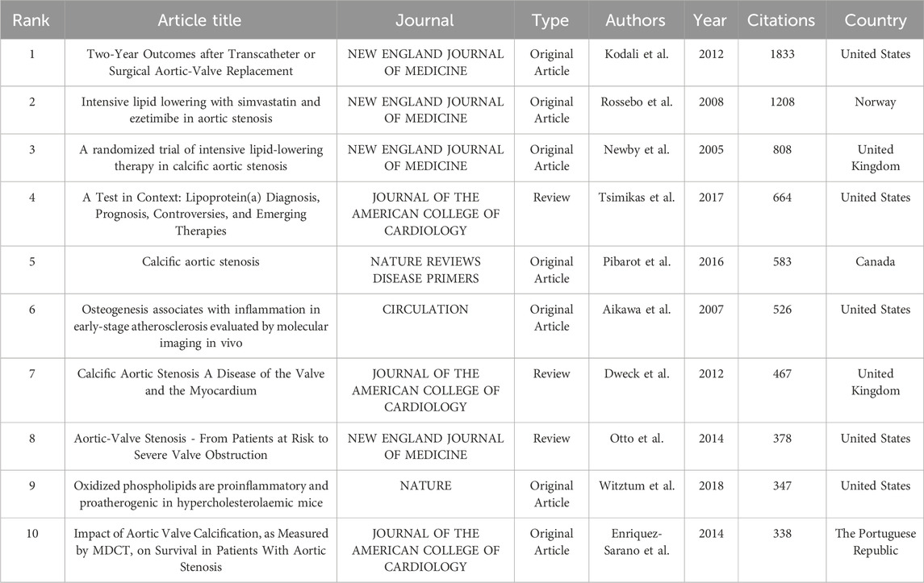Viewport: 924px width, 583px height.
Task: Select title 'Osteogenesis associates with inflammation'
Action: tap(201, 326)
